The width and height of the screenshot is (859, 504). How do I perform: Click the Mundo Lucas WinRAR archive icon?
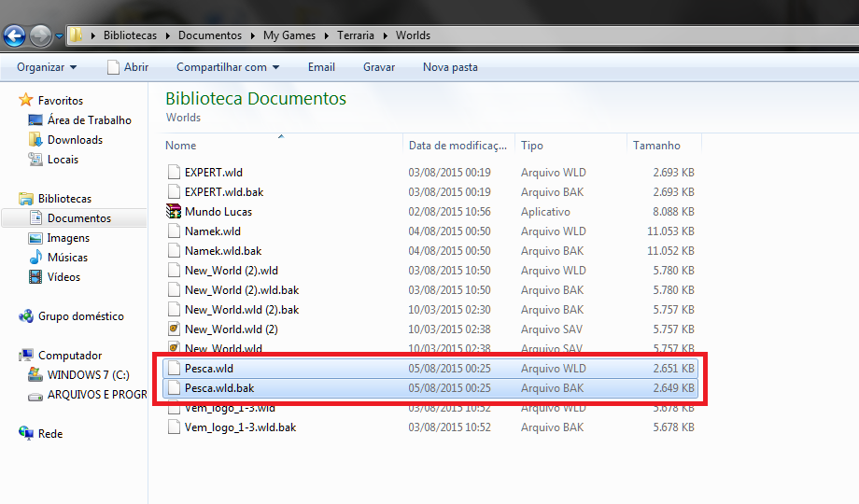click(174, 212)
